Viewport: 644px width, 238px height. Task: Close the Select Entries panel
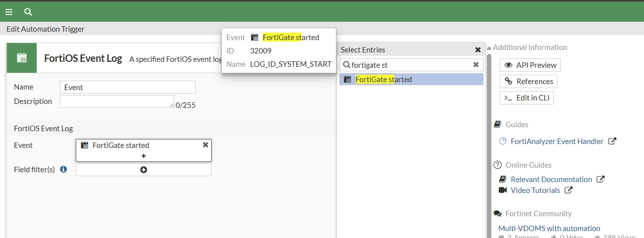pos(478,49)
